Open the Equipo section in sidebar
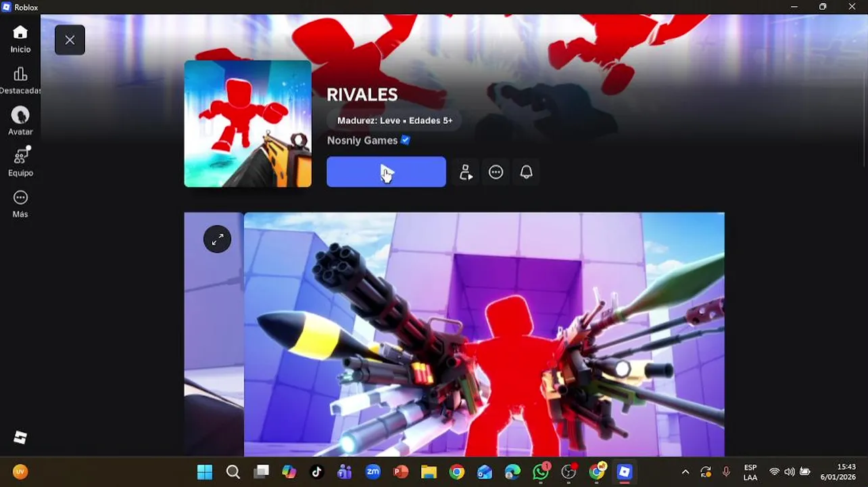868x487 pixels. point(20,162)
